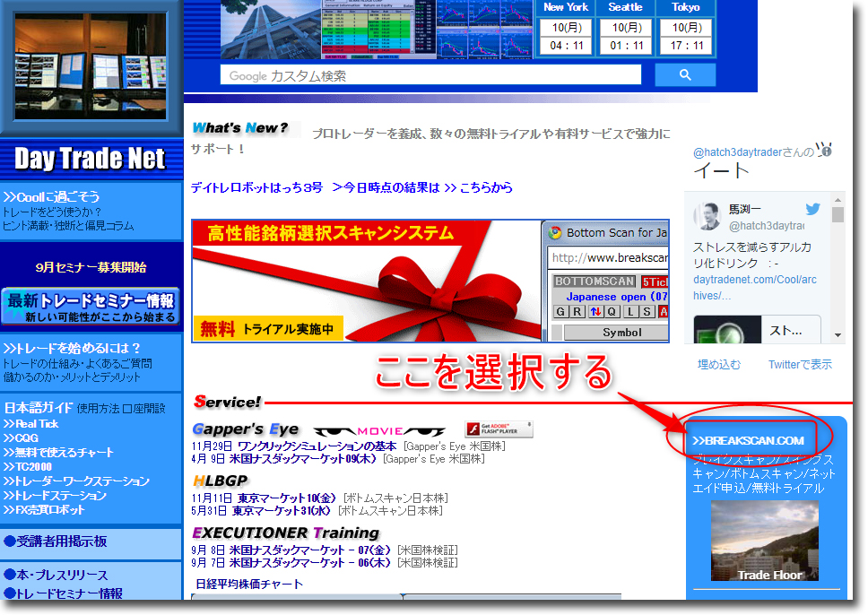Click the Seattle clock display
This screenshot has height=615, width=868.
627,37
